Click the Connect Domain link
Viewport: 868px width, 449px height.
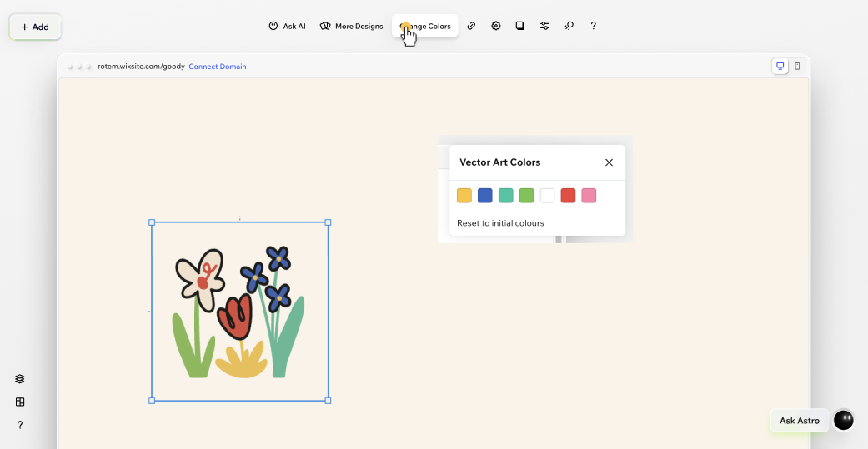click(x=218, y=67)
